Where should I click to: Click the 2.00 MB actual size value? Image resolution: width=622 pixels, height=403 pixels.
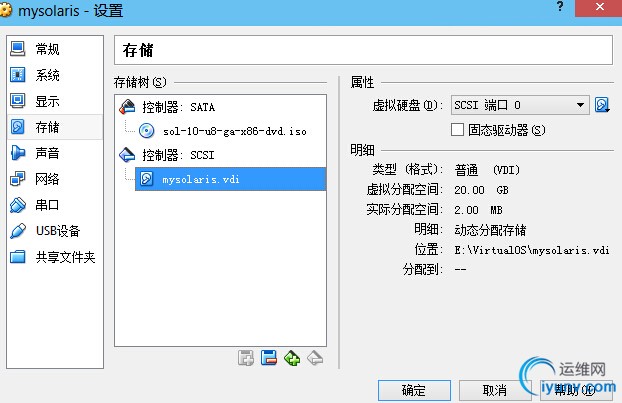coord(478,210)
